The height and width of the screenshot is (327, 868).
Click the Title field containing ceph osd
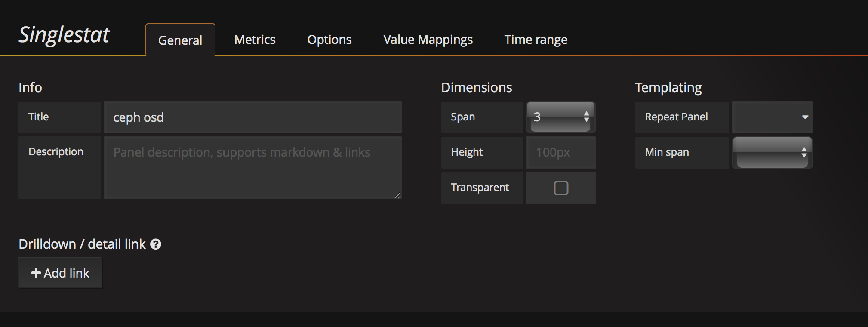(x=253, y=117)
